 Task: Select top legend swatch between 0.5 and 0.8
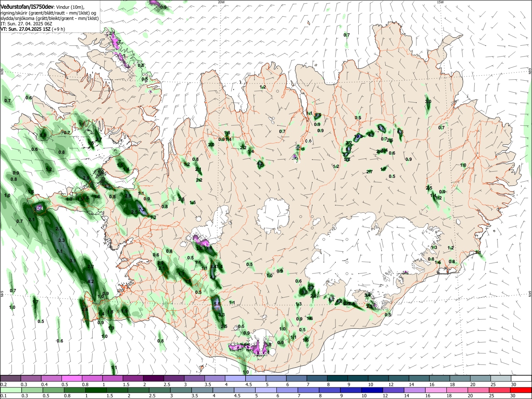pos(71,378)
